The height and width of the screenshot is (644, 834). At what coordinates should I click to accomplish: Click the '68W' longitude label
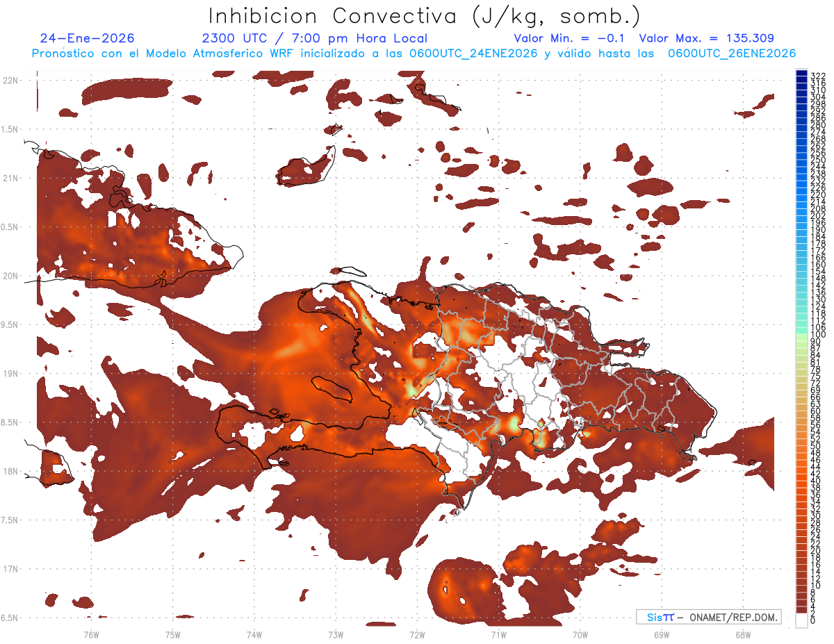(743, 634)
